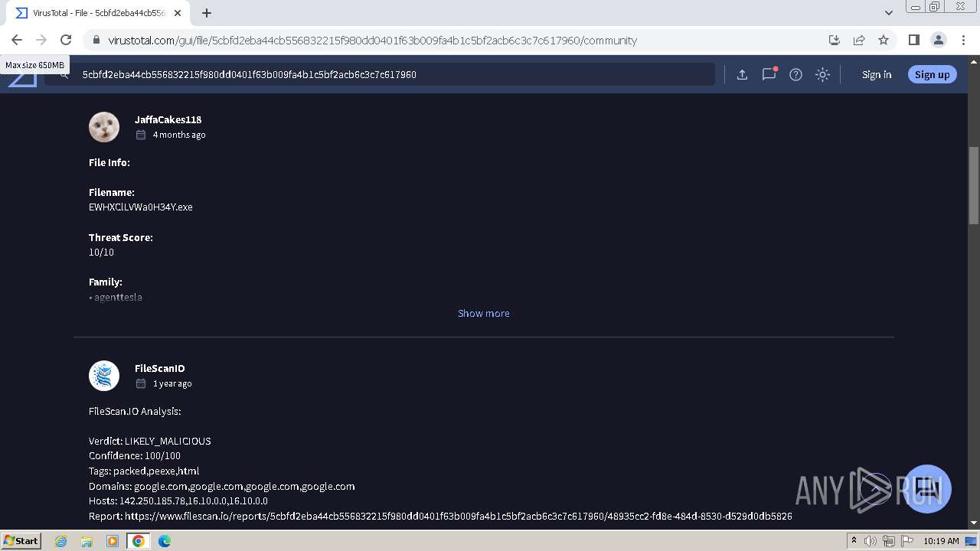Screen dimensions: 980x551
Task: Open FileScanIO user profile name
Action: click(x=159, y=368)
